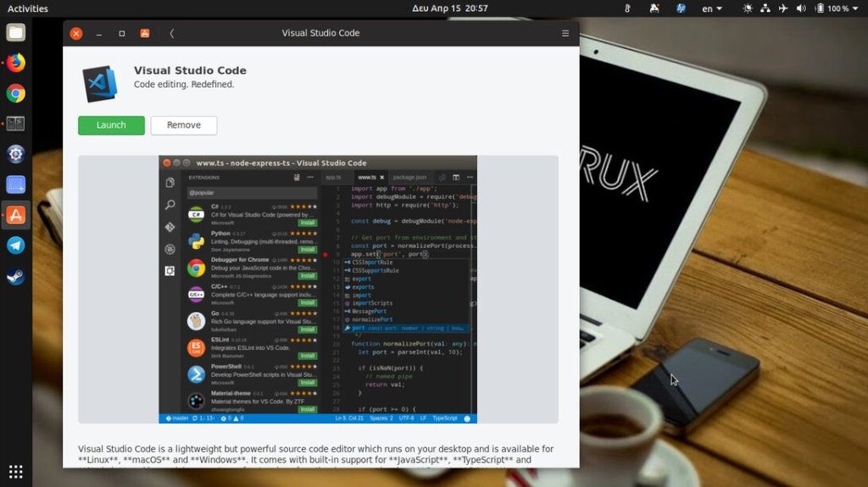
Task: Open the clock and calendar menu
Action: coord(449,8)
